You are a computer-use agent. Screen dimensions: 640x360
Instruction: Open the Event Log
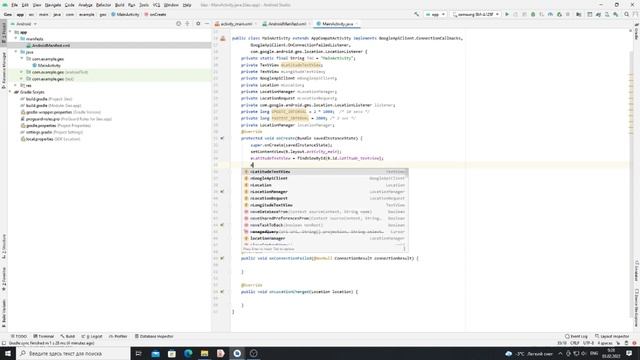(576, 336)
